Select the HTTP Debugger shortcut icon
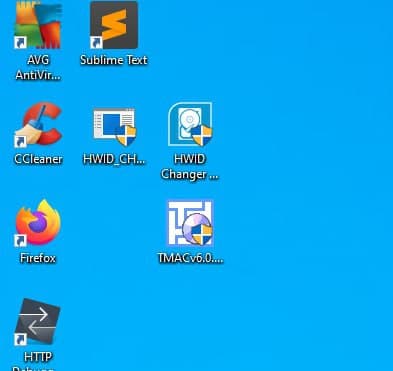Viewport: 393px width, 371px height. [38, 322]
